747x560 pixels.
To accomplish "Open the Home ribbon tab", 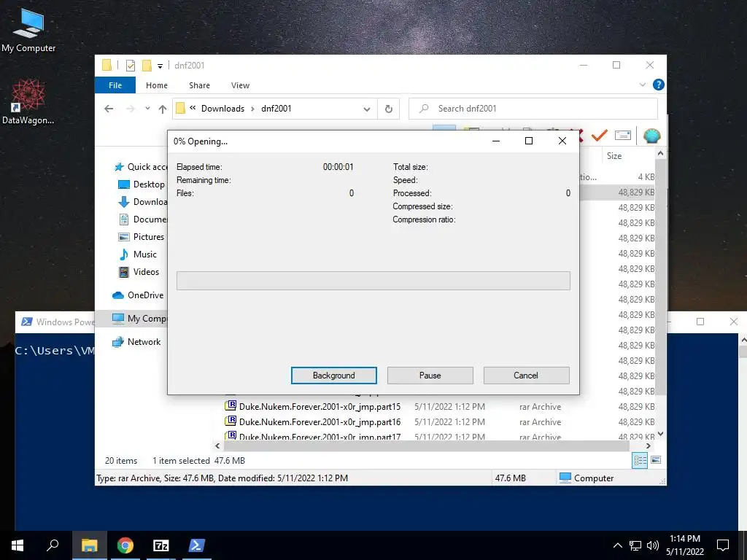I will [x=157, y=85].
